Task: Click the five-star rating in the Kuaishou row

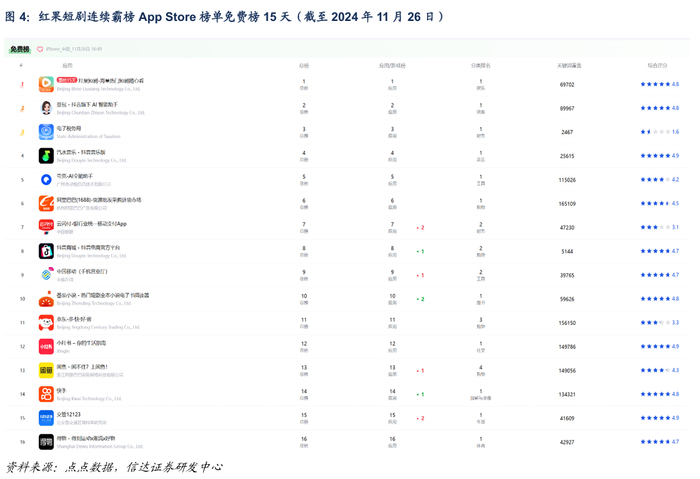Action: (x=659, y=394)
